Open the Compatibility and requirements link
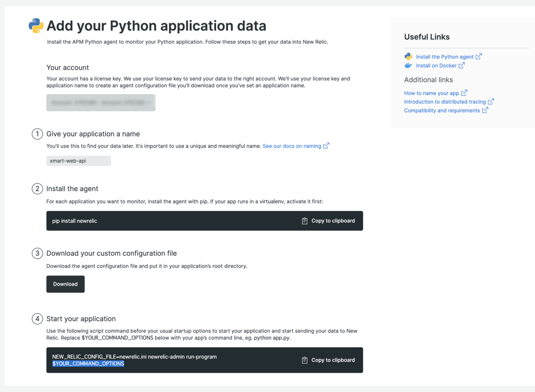The height and width of the screenshot is (392, 535). pos(442,111)
